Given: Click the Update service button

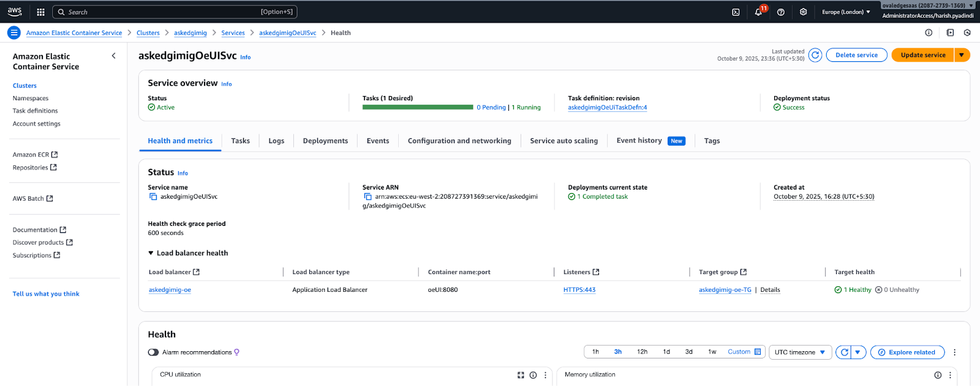Looking at the screenshot, I should click(923, 55).
